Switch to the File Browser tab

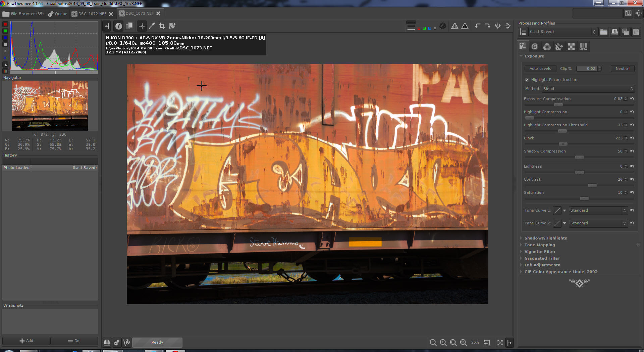23,14
